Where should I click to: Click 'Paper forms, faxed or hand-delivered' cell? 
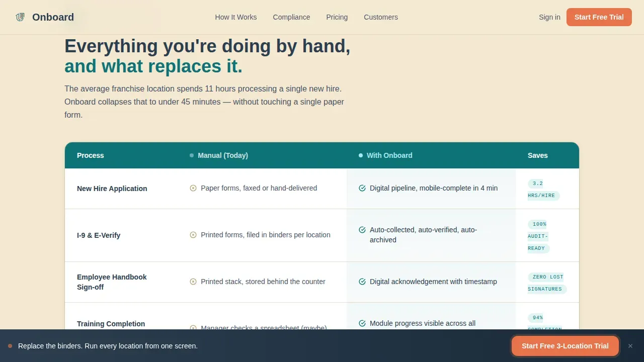259,188
